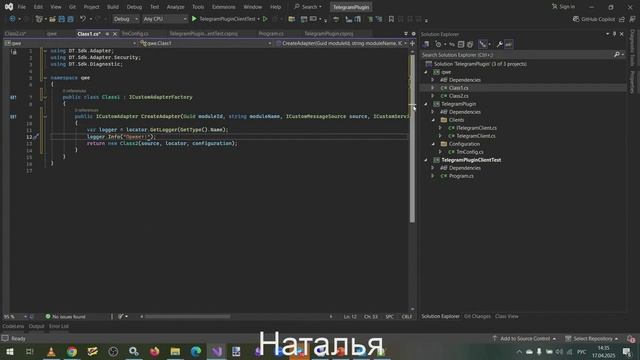Click the Home icon in Solution Explorer toolbar

pos(426,44)
